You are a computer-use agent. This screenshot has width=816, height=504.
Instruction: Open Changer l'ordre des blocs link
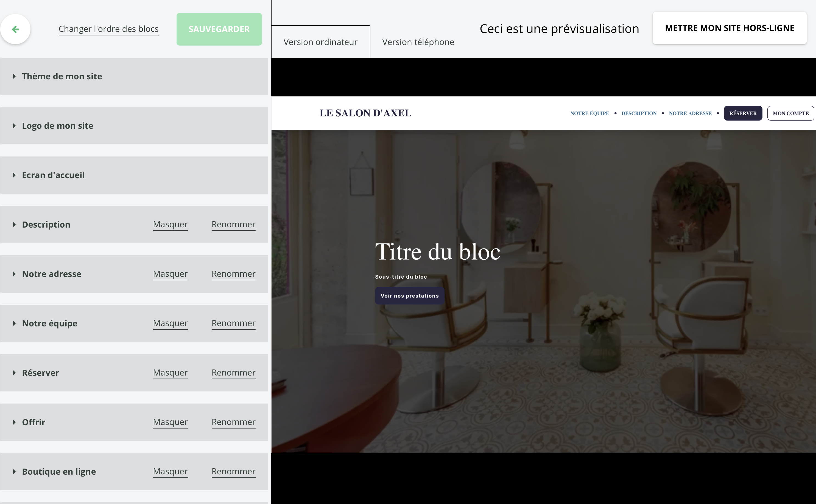pyautogui.click(x=109, y=29)
